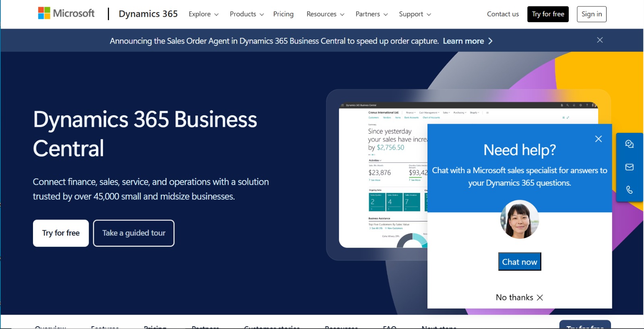Click the black Try for free header button
The width and height of the screenshot is (644, 329).
click(548, 14)
